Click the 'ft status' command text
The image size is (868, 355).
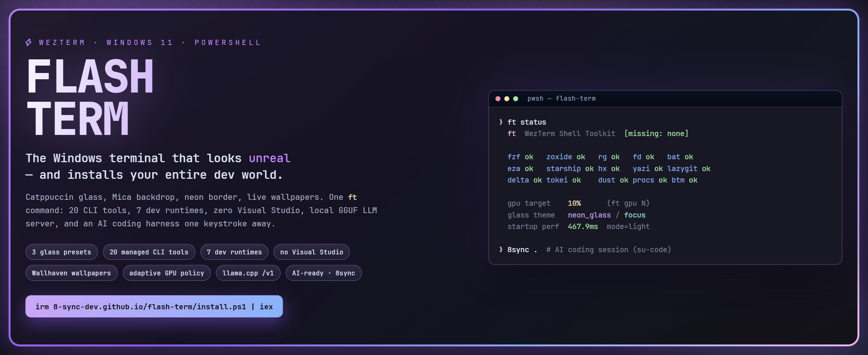pos(527,122)
